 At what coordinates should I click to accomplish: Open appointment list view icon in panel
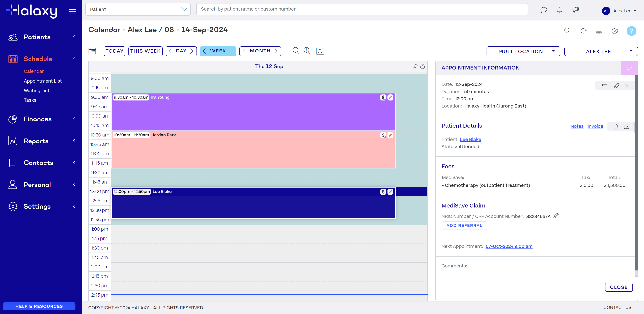click(604, 86)
